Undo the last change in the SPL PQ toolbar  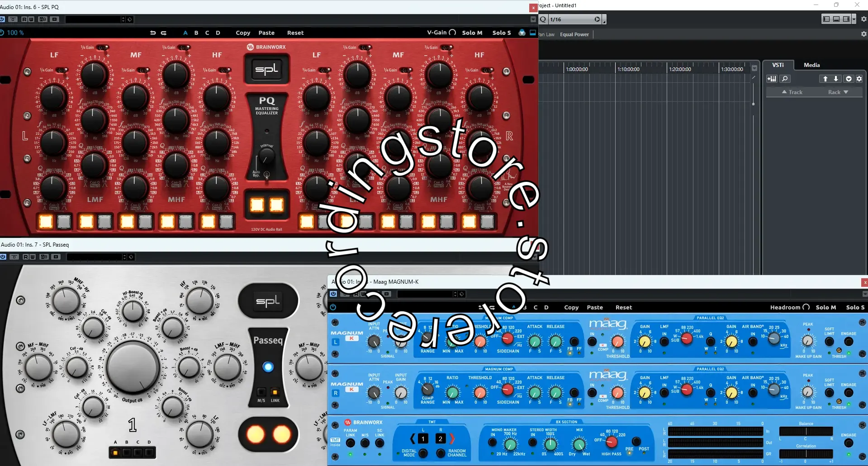153,33
